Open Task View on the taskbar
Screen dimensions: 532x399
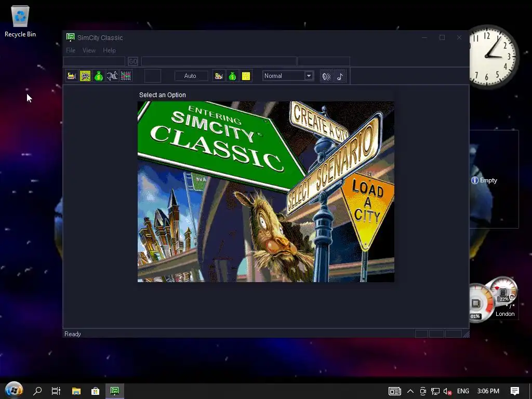point(56,391)
